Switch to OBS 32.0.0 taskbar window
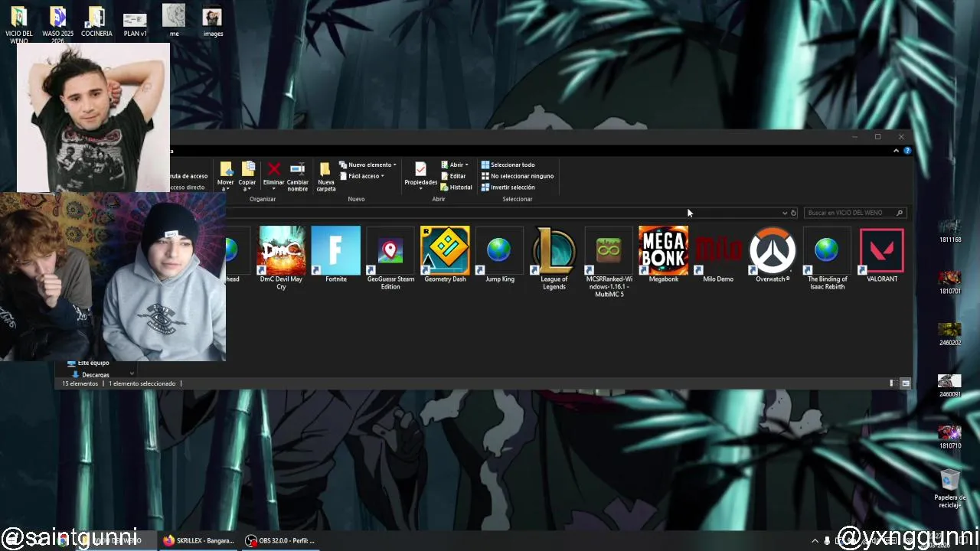 point(279,540)
